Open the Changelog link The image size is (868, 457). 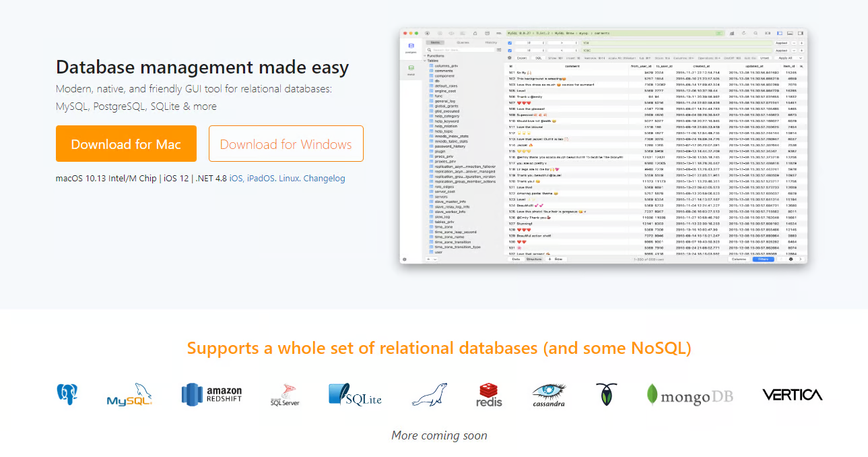click(324, 179)
